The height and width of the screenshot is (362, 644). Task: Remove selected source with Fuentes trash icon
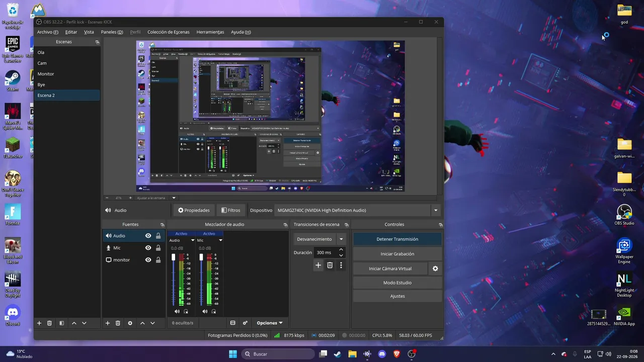tap(118, 323)
